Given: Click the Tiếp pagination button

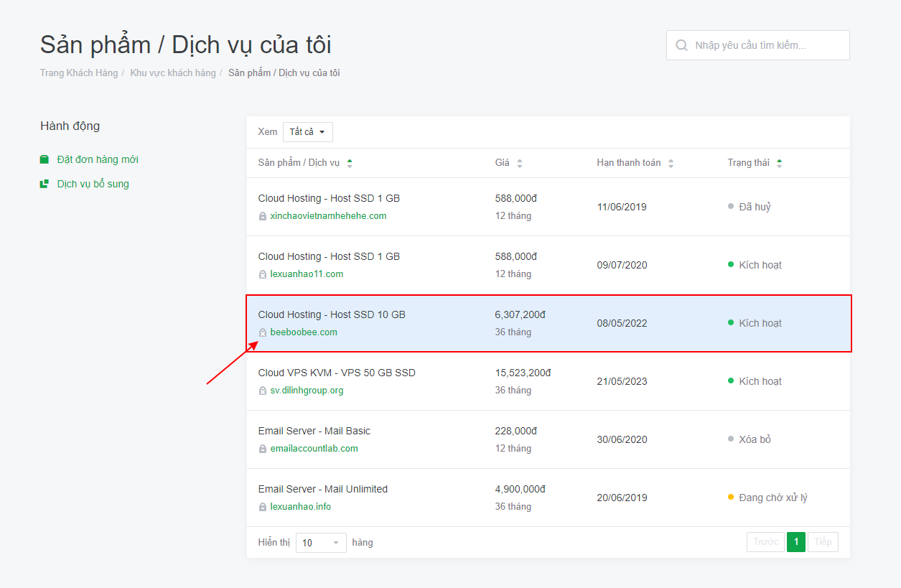Looking at the screenshot, I should click(823, 542).
